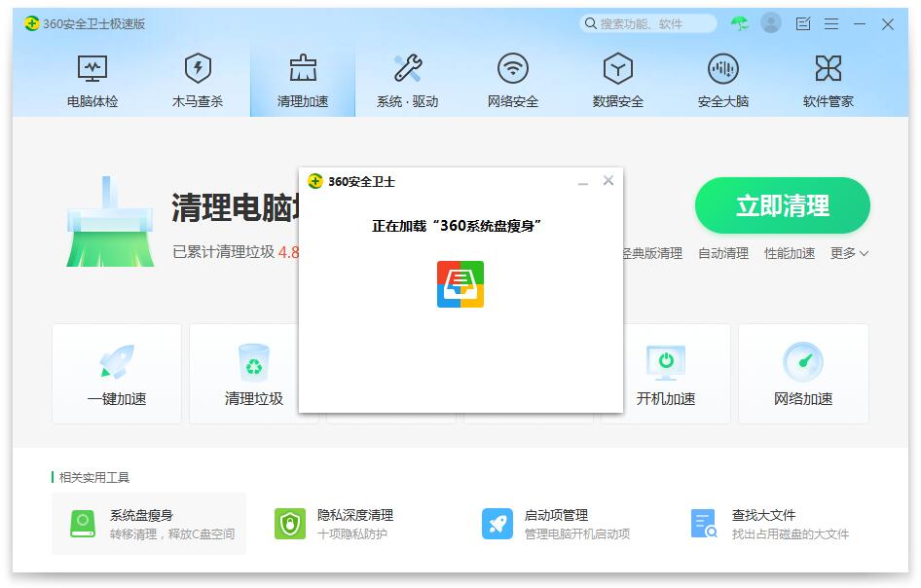The width and height of the screenshot is (921, 588).
Task: Click the 性能加速 link
Action: tap(790, 253)
